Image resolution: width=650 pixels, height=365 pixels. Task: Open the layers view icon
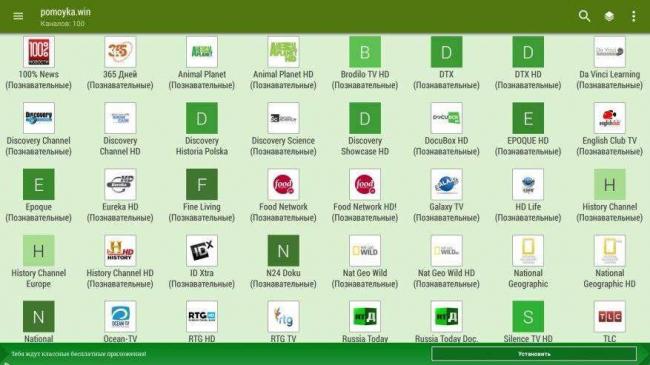(609, 16)
